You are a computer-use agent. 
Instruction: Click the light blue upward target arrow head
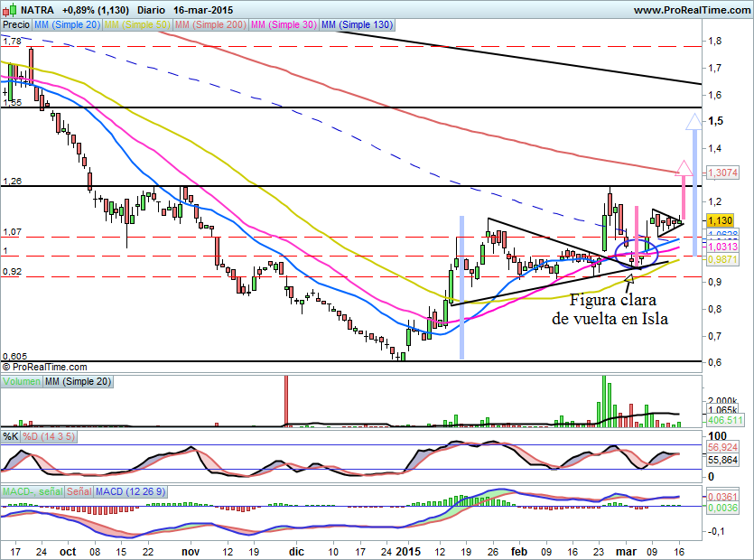(693, 121)
